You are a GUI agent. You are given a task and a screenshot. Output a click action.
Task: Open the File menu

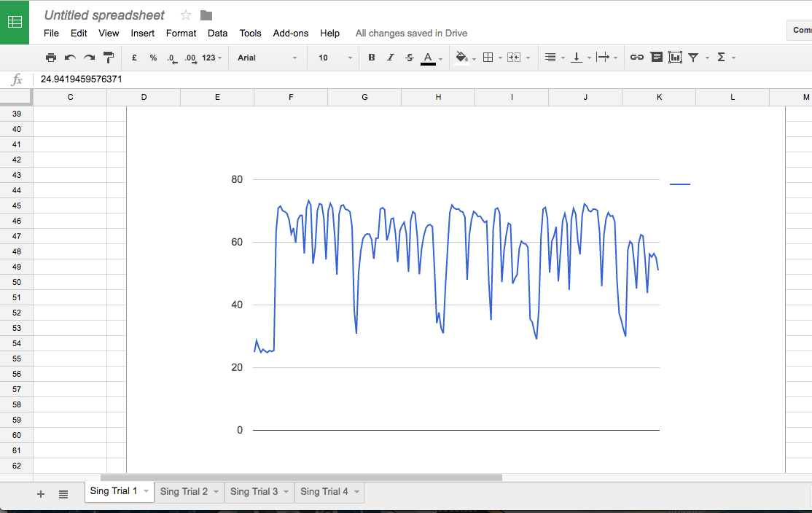[x=51, y=33]
